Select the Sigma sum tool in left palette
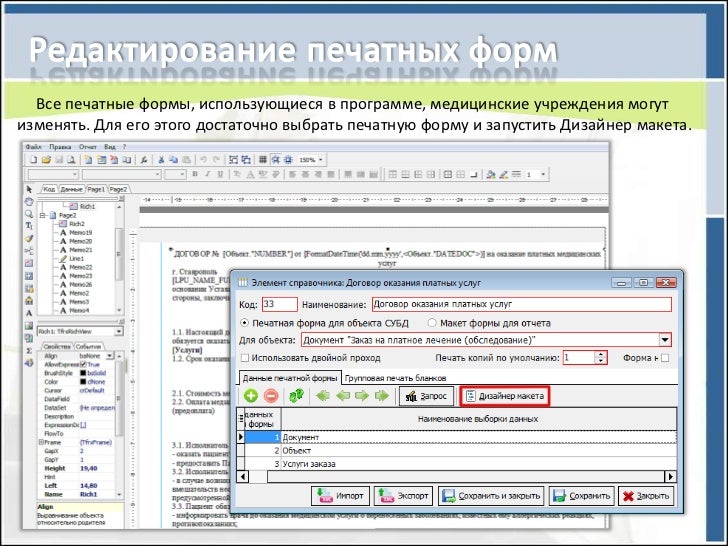The width and height of the screenshot is (728, 546). 29,351
